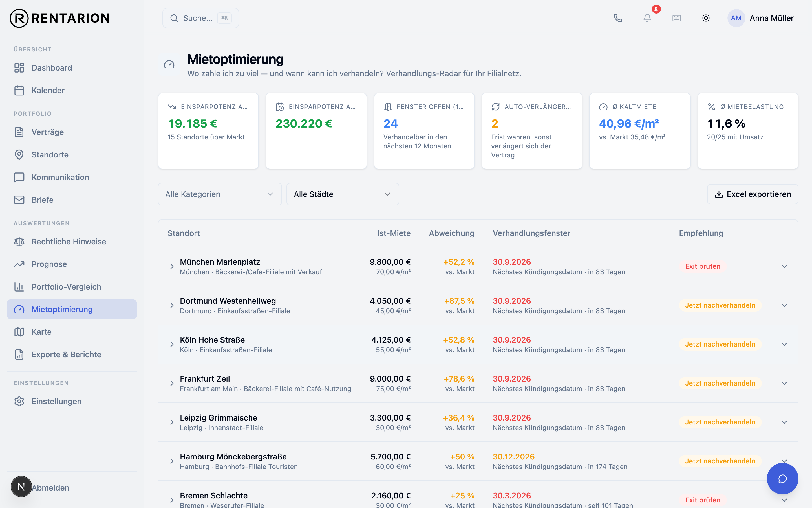
Task: Expand Leipzig Grimmaische row chevron on left
Action: [x=172, y=422]
